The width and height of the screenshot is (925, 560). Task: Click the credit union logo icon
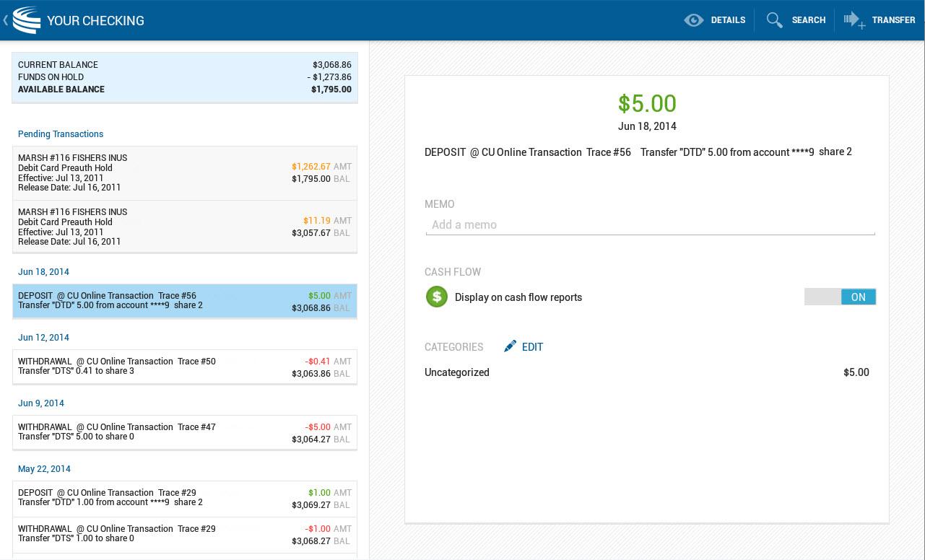point(27,20)
